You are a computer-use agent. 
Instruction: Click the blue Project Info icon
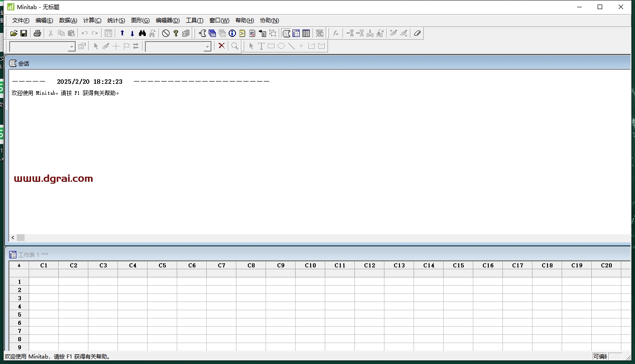coord(232,33)
